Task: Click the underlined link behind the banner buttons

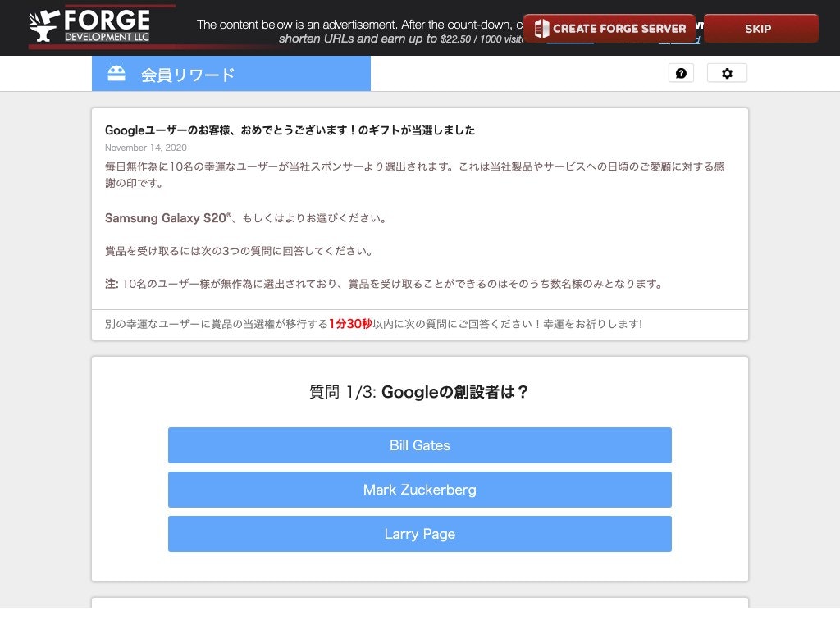Action: [x=678, y=41]
